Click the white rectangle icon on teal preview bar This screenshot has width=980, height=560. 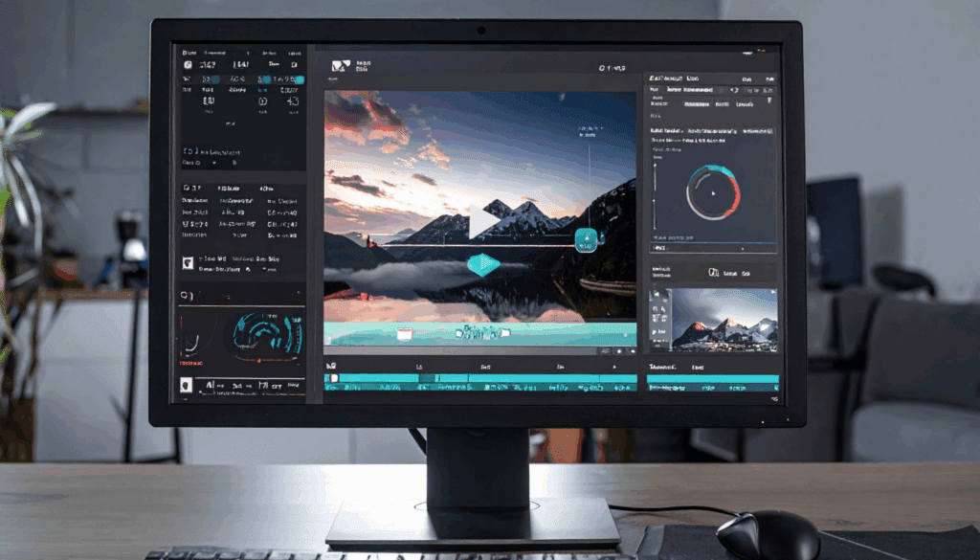click(404, 334)
